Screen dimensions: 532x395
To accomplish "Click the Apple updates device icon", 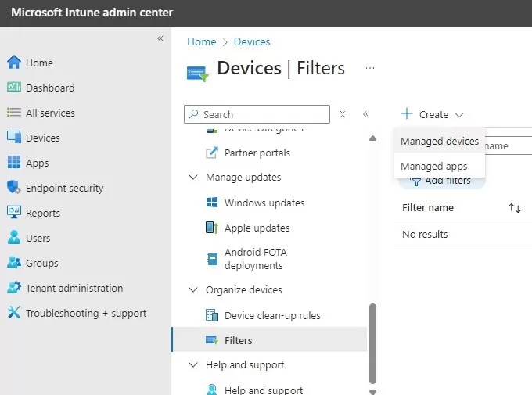I will [212, 228].
